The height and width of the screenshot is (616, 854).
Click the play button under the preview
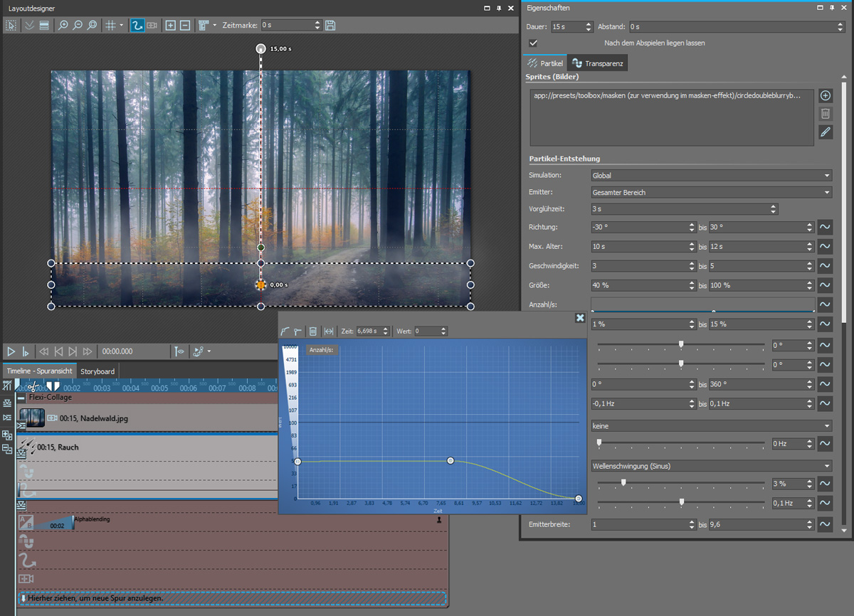click(11, 351)
